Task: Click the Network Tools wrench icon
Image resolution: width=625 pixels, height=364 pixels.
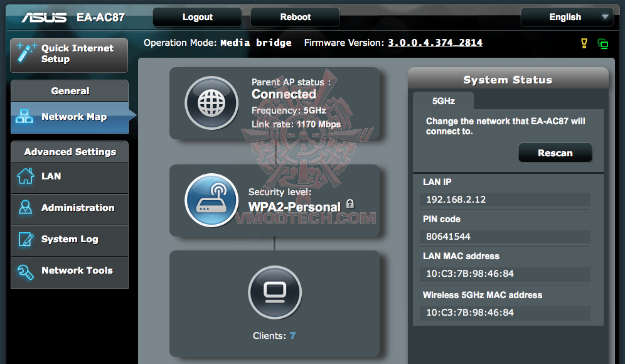Action: pyautogui.click(x=26, y=272)
